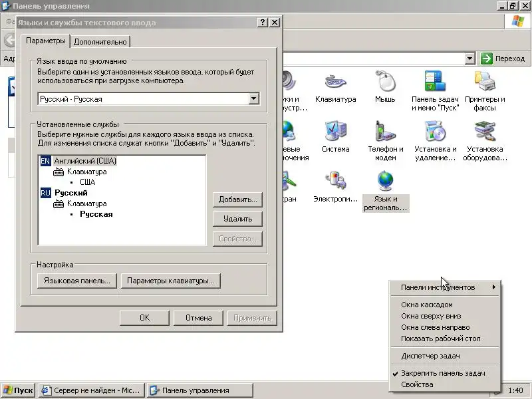Click the Windows flag logo
532x399 pixels.
point(517,22)
